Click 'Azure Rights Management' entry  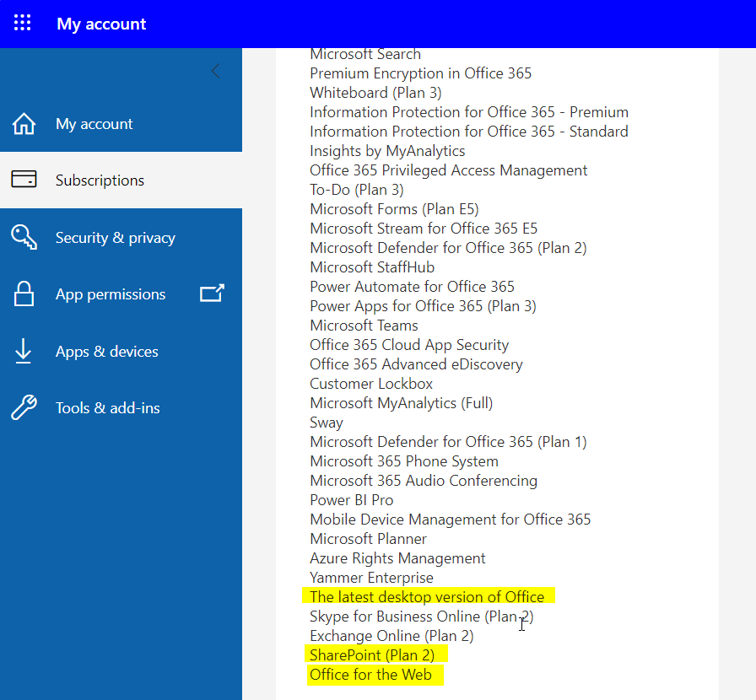[397, 557]
